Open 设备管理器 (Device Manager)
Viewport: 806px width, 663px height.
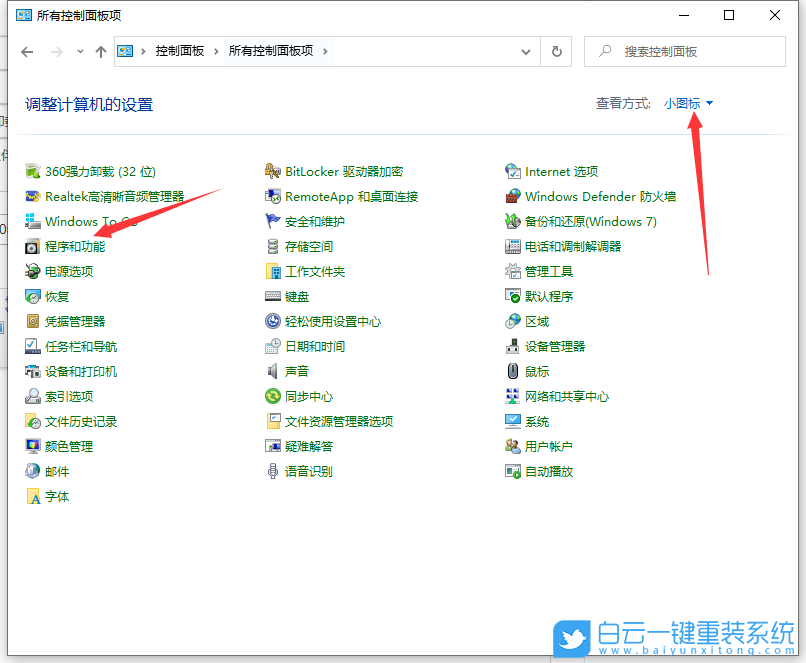pyautogui.click(x=556, y=346)
